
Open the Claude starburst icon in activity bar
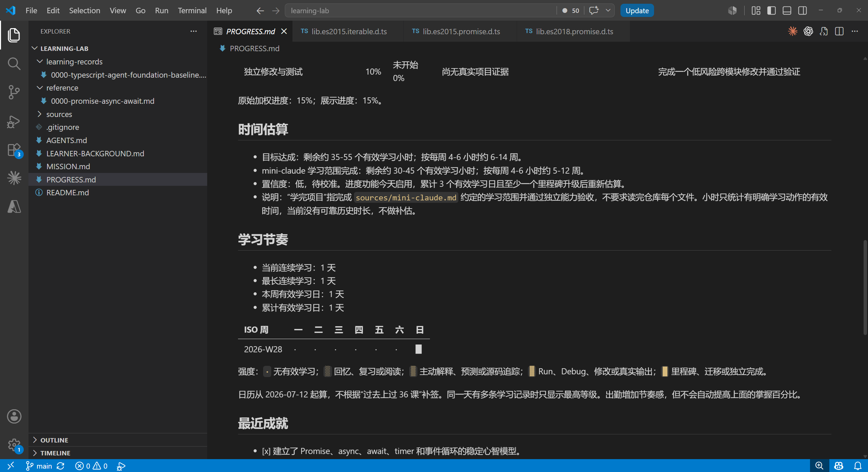tap(14, 178)
